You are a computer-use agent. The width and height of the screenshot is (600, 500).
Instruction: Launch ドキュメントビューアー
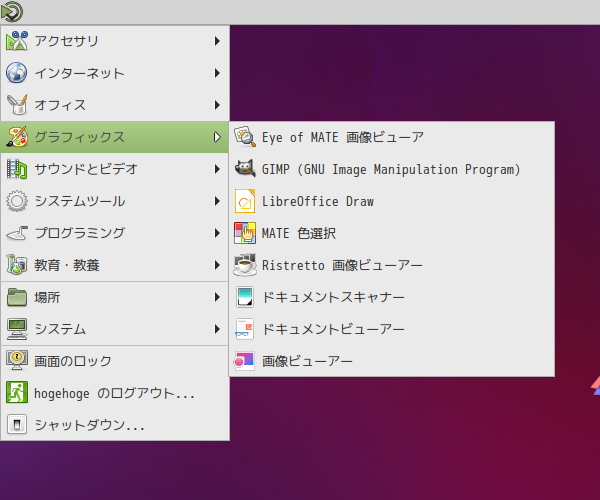tap(392, 329)
